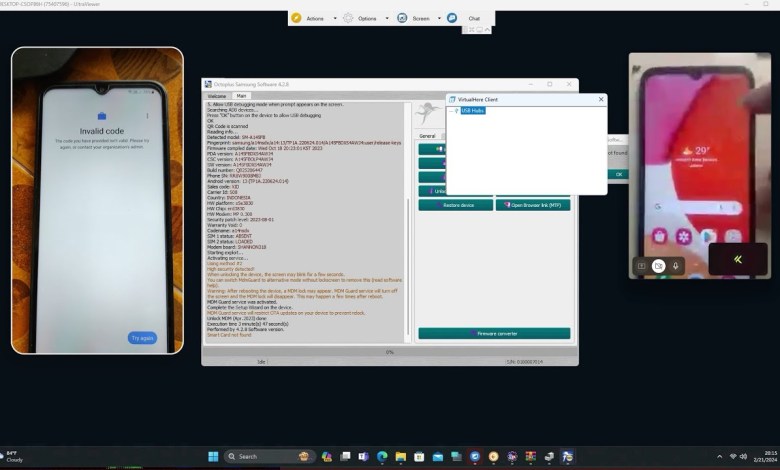The image size is (780, 470).
Task: Switch to the Main tab in Octoplus
Action: click(241, 95)
